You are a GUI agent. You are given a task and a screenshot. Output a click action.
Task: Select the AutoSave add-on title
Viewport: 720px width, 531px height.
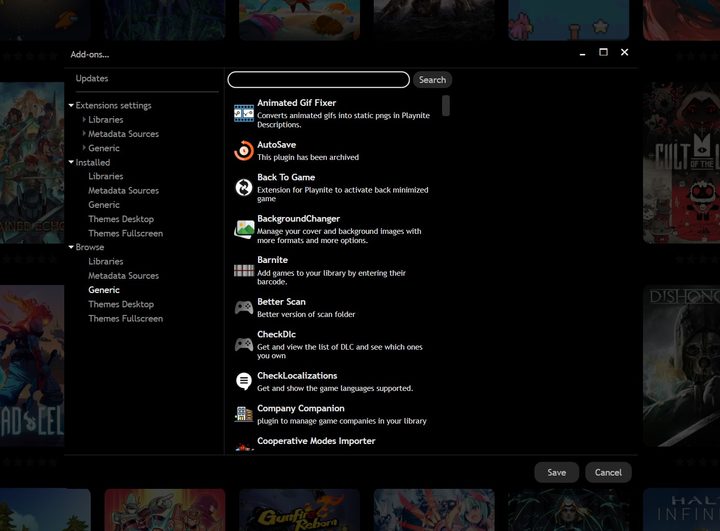276,145
